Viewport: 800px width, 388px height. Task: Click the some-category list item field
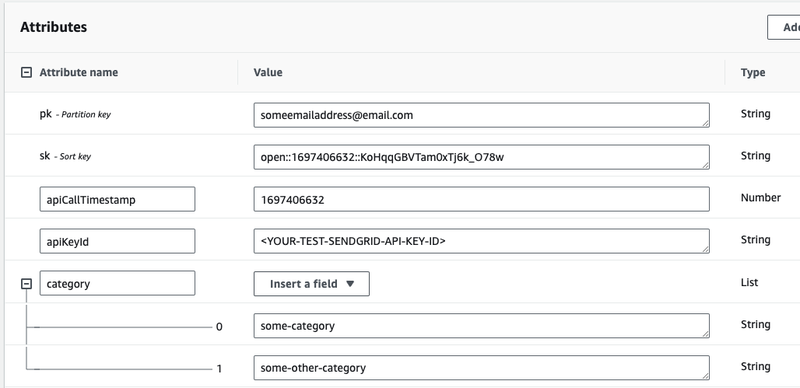481,326
